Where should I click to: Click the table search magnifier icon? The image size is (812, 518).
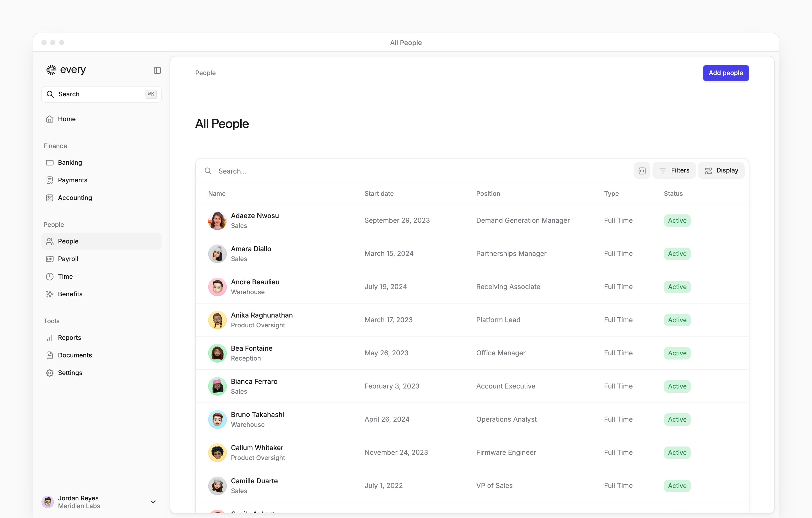click(208, 171)
